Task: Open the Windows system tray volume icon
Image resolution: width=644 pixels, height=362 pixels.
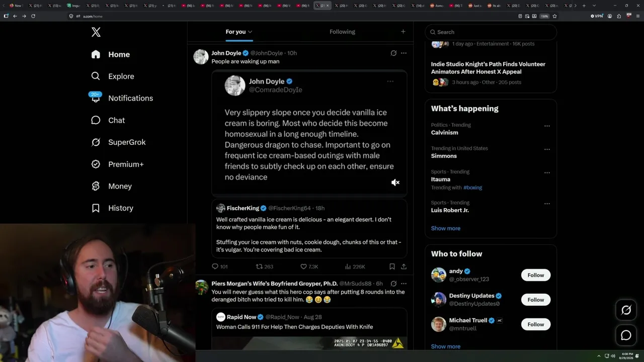Action: tap(613, 356)
